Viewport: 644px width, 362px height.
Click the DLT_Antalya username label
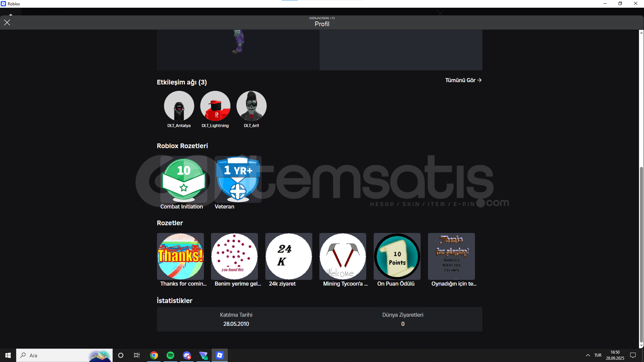(179, 126)
